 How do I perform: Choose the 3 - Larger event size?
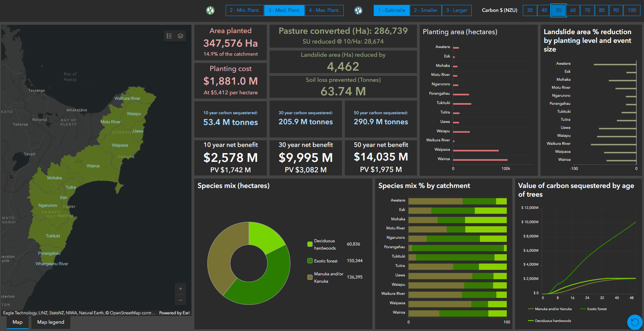pyautogui.click(x=457, y=10)
